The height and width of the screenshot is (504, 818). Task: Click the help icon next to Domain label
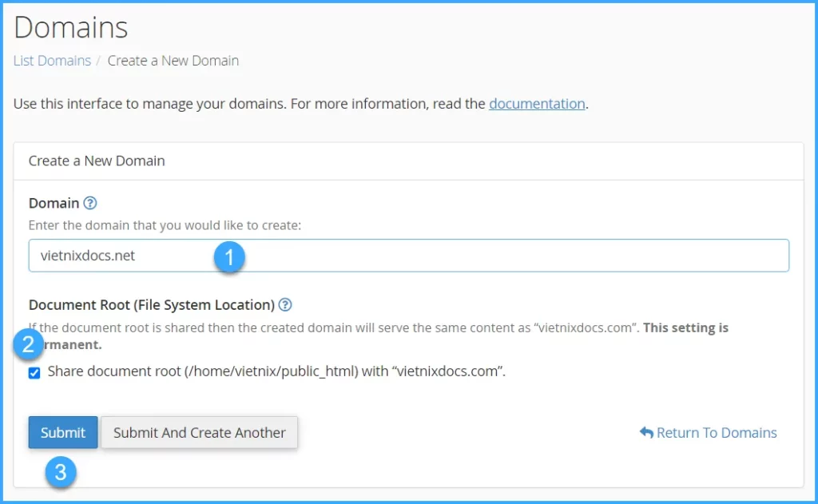[x=90, y=203]
